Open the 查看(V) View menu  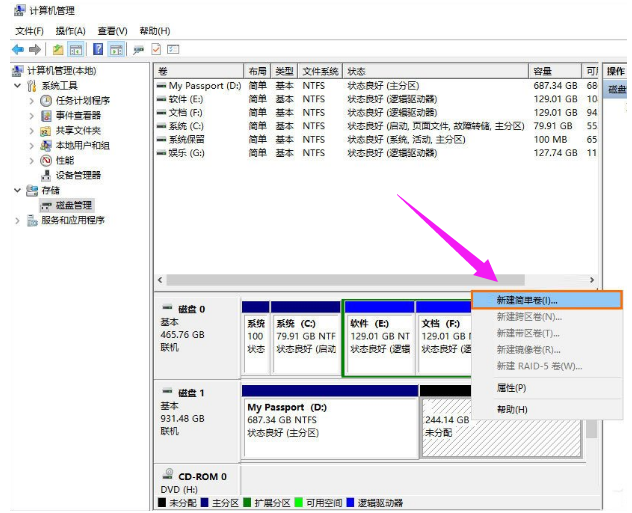(x=112, y=31)
